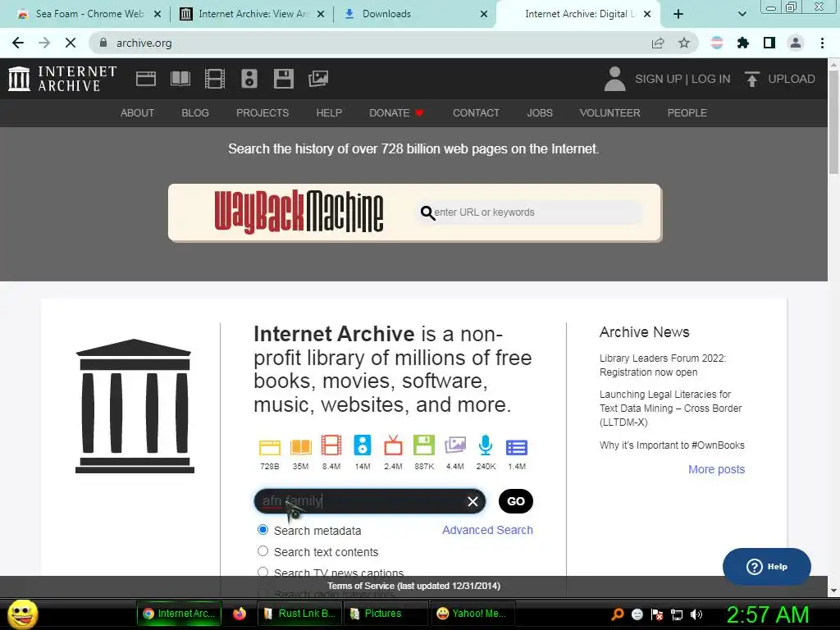The image size is (840, 630).
Task: Select the green software icon labeled 887K
Action: (x=424, y=445)
